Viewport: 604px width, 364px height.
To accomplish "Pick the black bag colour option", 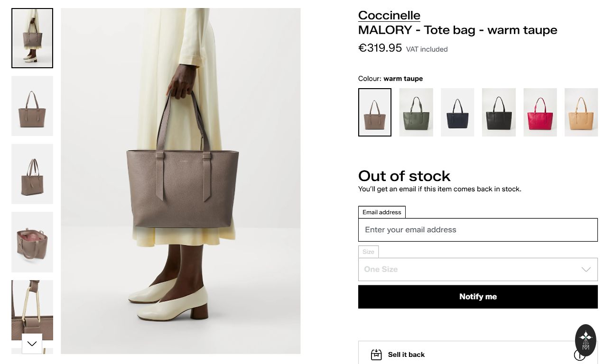I will point(499,112).
